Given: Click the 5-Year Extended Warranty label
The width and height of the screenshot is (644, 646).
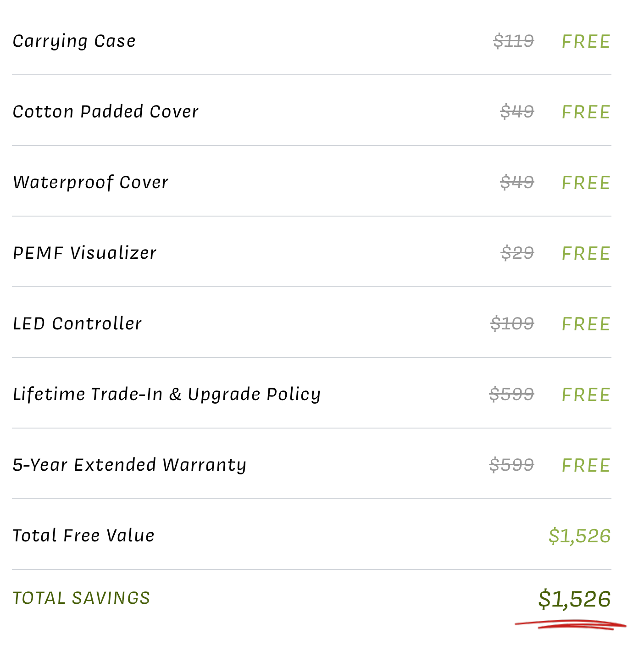Looking at the screenshot, I should (x=129, y=465).
